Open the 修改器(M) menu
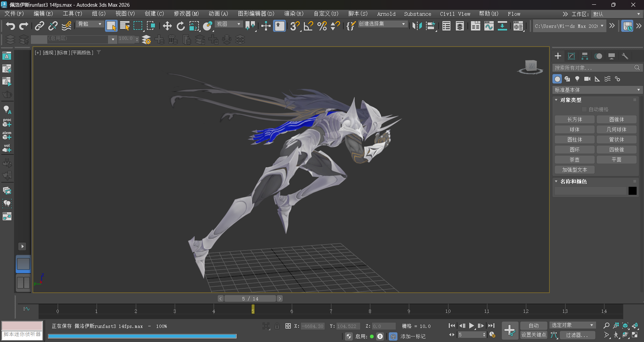This screenshot has width=644, height=342. coord(186,14)
